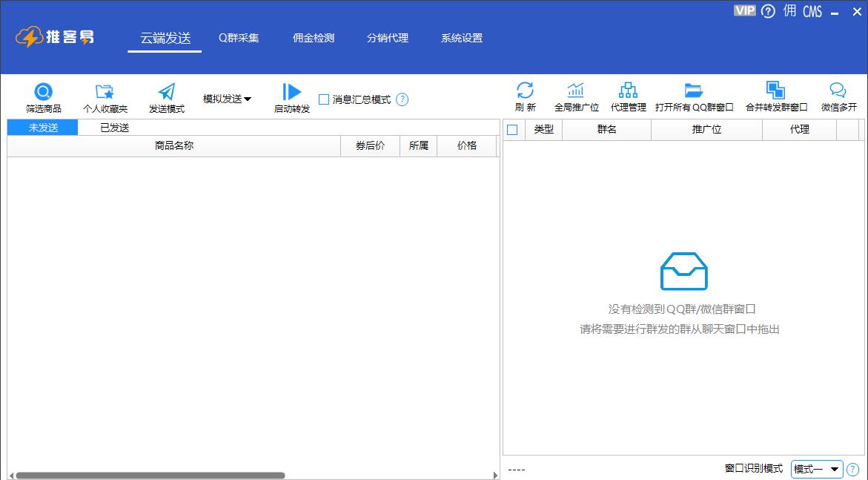Open the 窗口识别模式 mode combo box
The image size is (868, 480).
click(816, 469)
